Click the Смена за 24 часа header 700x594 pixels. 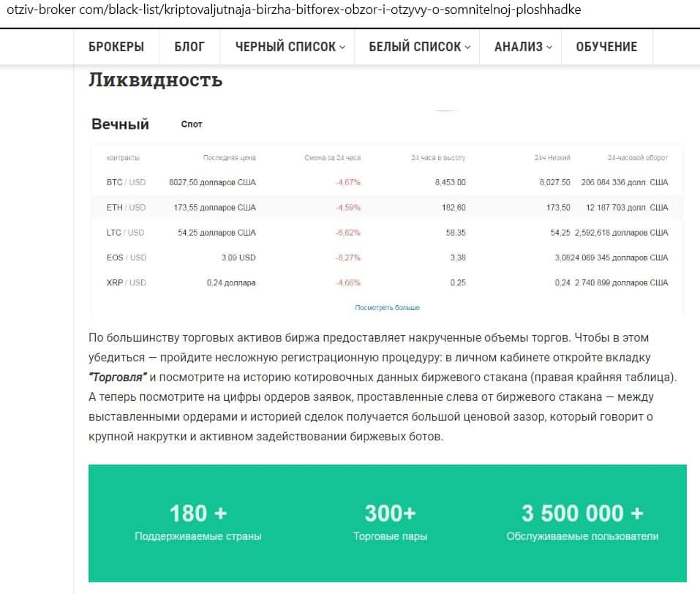pos(332,158)
